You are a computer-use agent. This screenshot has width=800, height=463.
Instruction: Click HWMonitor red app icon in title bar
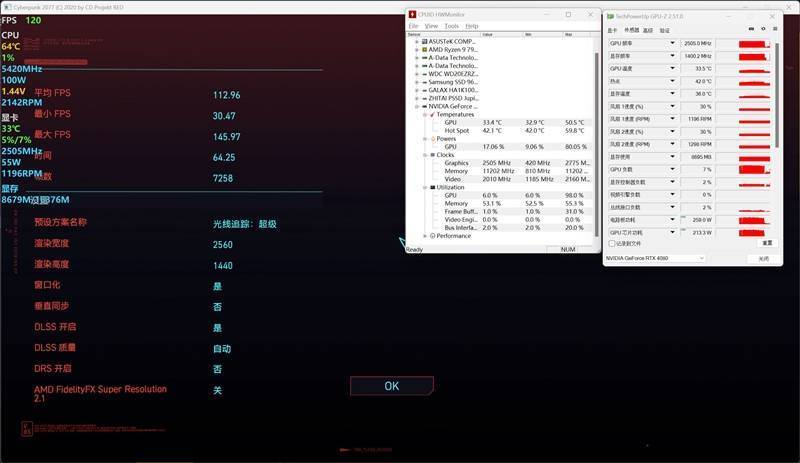pos(412,14)
